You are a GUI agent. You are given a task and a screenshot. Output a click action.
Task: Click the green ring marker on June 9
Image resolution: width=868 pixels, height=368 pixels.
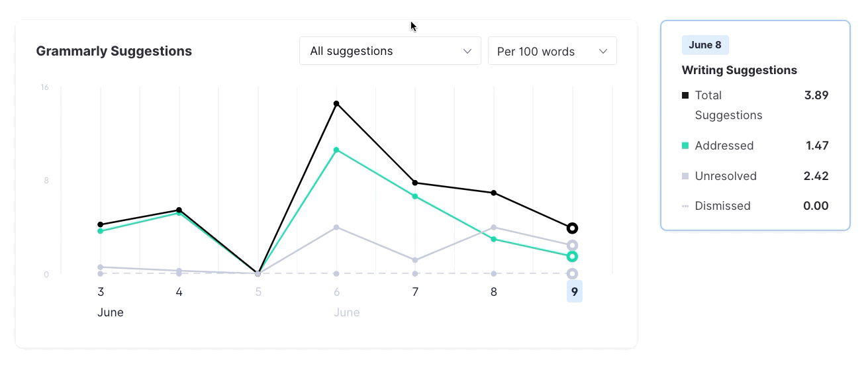pos(573,256)
